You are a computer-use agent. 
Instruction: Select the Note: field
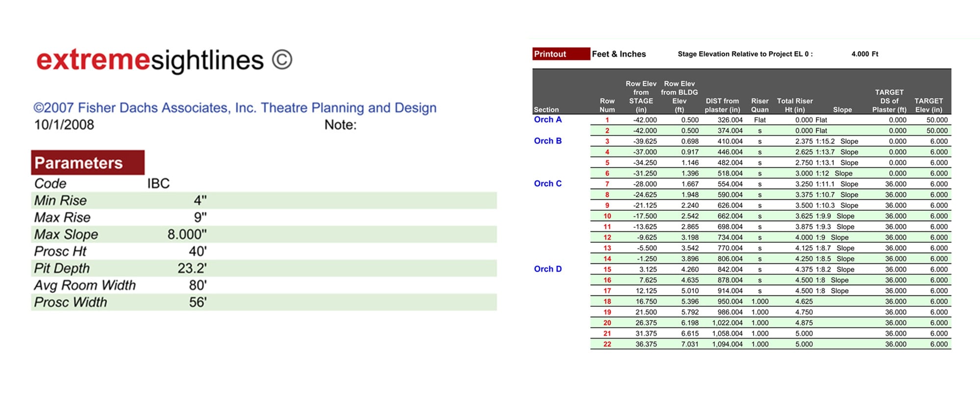(x=341, y=125)
